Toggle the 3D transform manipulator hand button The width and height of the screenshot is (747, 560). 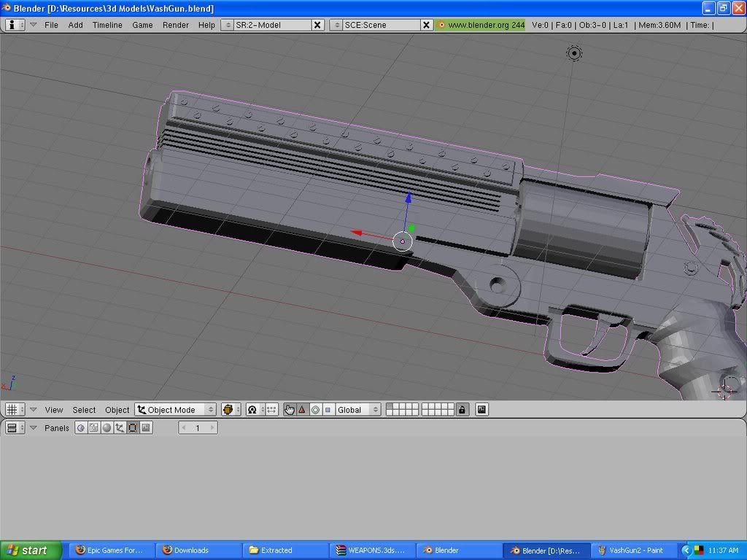289,410
